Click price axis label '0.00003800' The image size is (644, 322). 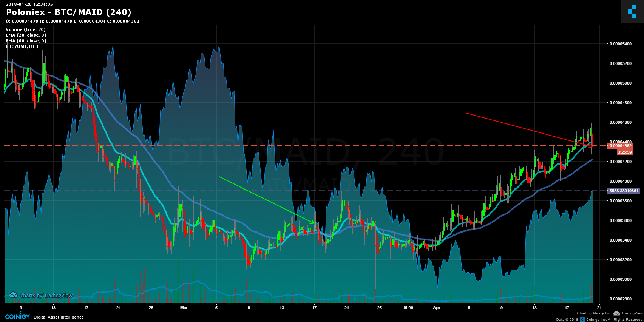tap(621, 201)
